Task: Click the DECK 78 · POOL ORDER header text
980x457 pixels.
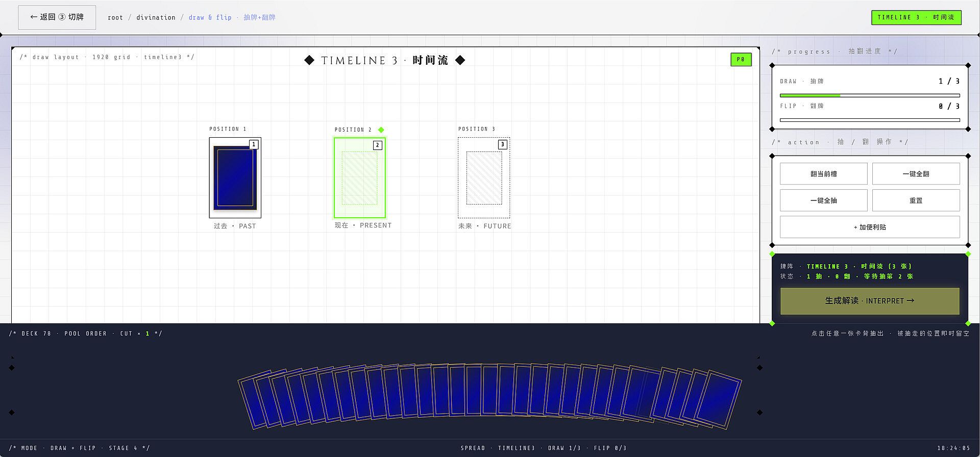Action: 85,334
